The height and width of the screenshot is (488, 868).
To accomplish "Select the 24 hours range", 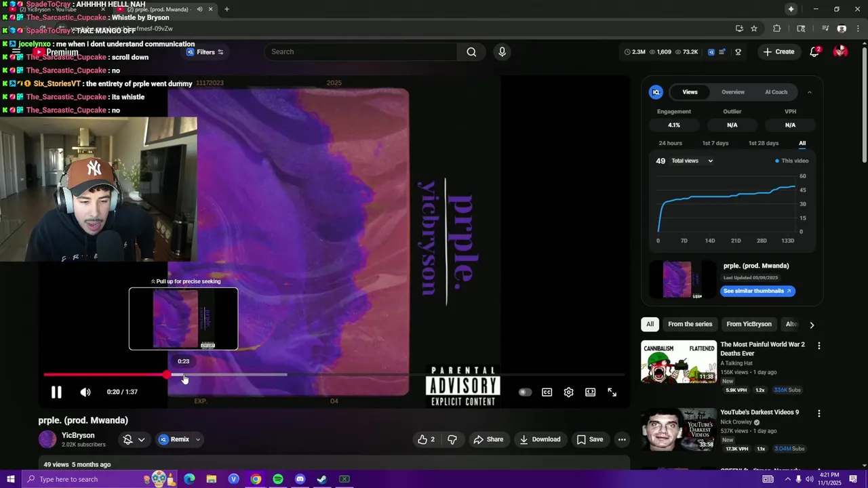I will click(670, 143).
